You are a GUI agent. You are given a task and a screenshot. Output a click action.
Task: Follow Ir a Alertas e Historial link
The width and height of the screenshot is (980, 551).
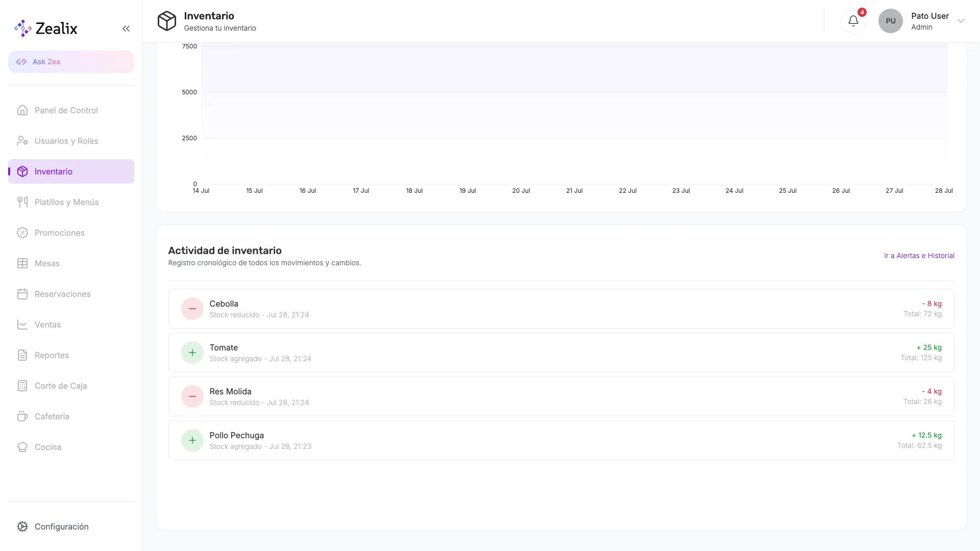coord(919,256)
